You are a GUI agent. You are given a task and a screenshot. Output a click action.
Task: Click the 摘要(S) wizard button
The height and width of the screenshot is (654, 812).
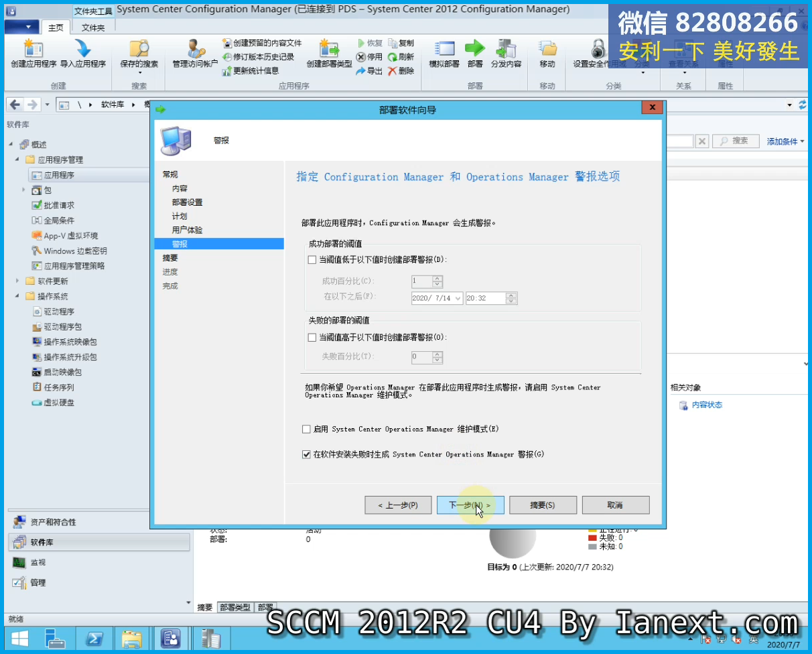(x=543, y=505)
